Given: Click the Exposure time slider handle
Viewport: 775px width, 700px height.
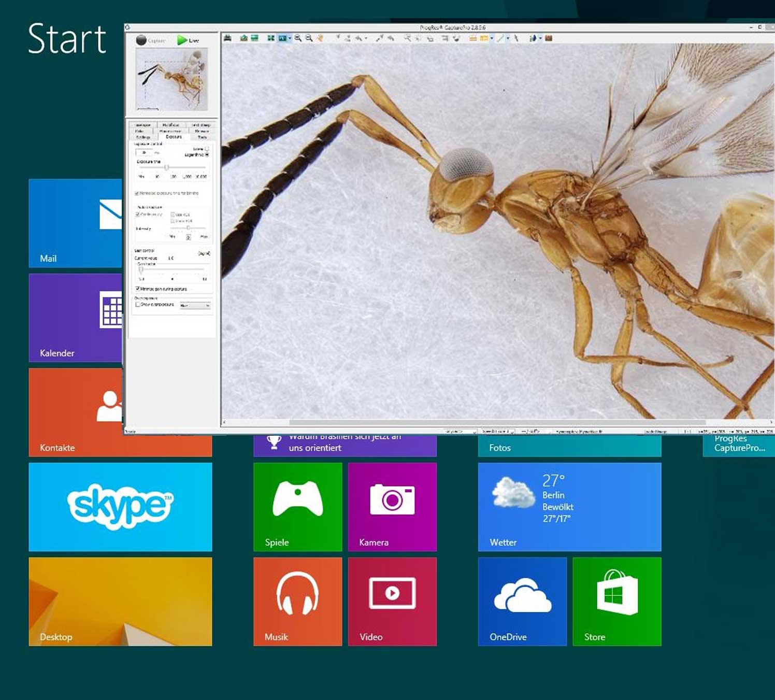Looking at the screenshot, I should [x=166, y=167].
